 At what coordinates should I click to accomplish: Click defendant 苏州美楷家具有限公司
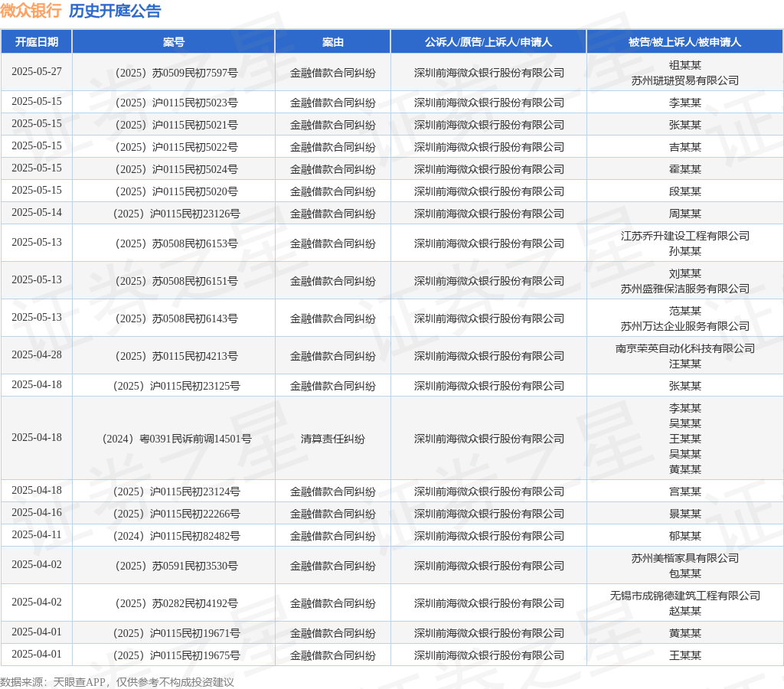[x=685, y=558]
